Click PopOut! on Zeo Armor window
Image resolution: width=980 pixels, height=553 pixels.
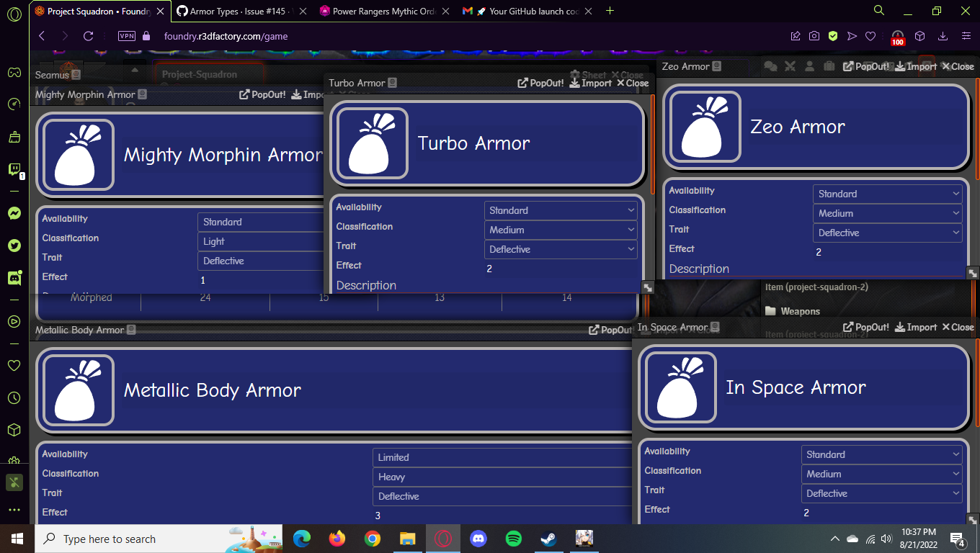[x=866, y=66]
